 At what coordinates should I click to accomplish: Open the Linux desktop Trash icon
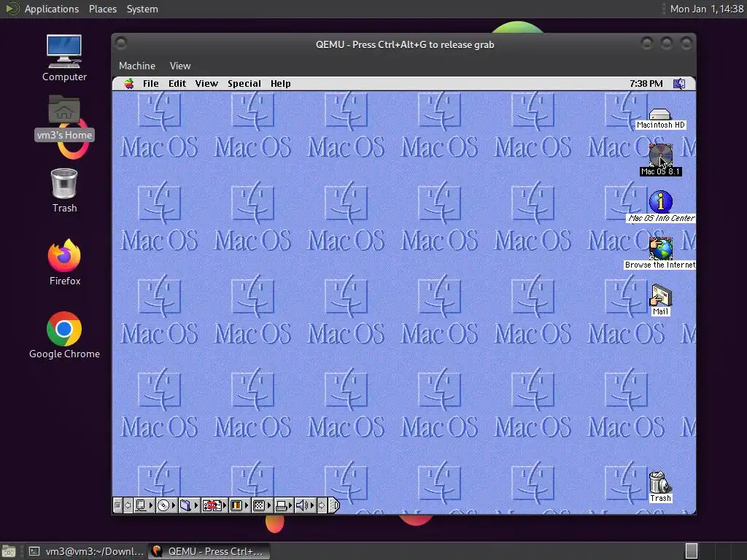point(64,190)
